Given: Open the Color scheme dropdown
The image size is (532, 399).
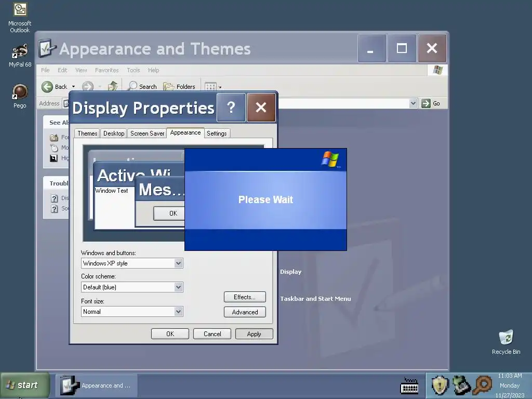Looking at the screenshot, I should tap(178, 287).
